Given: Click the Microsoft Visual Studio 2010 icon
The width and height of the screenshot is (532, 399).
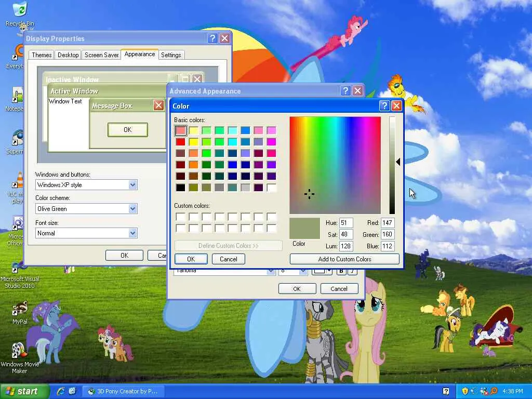Looking at the screenshot, I should [20, 275].
